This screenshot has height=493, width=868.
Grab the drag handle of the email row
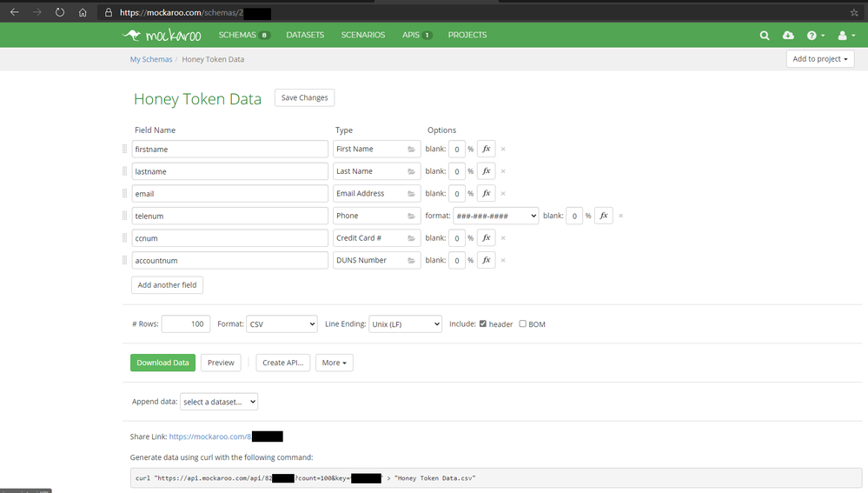124,193
